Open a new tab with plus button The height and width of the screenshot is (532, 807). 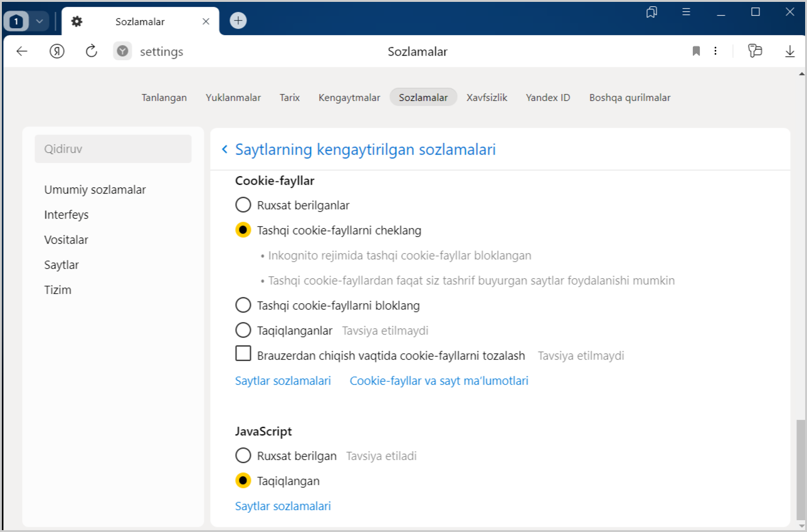point(238,21)
